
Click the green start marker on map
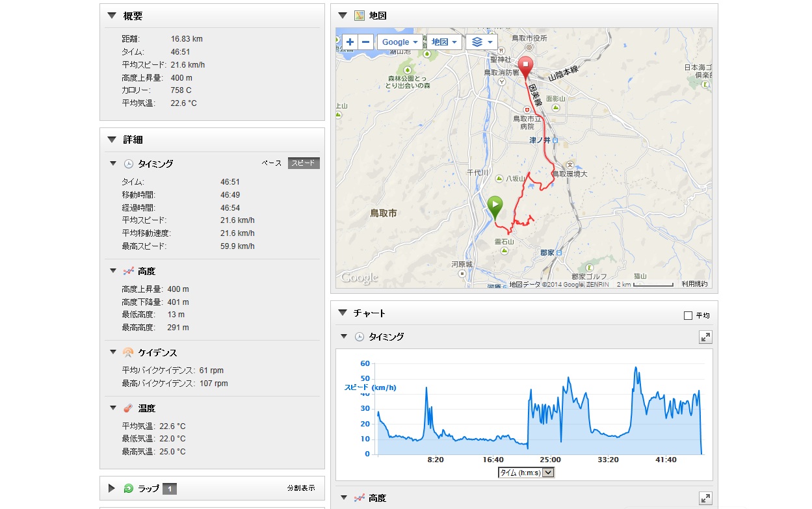pos(495,207)
